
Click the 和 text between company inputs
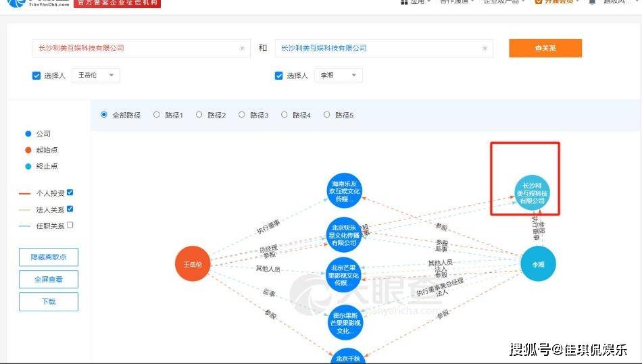click(263, 48)
